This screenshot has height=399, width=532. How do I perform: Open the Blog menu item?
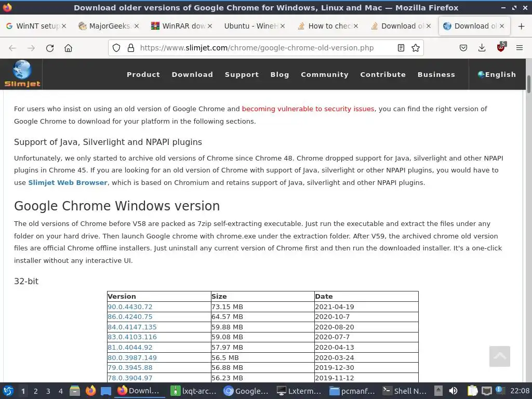tap(280, 74)
